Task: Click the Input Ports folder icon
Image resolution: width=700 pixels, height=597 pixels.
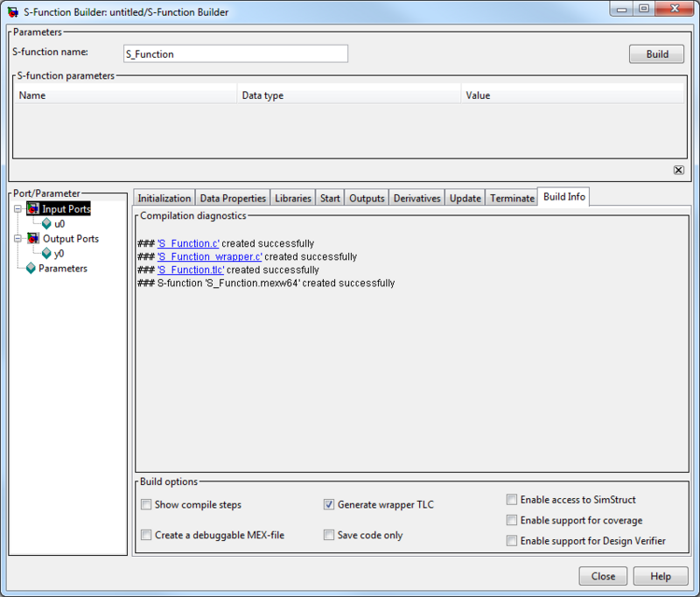Action: click(x=33, y=209)
